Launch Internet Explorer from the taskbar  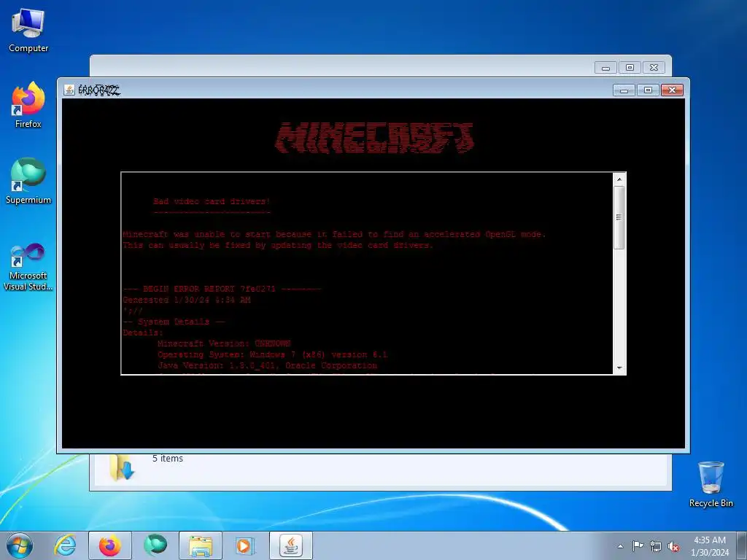pos(65,545)
